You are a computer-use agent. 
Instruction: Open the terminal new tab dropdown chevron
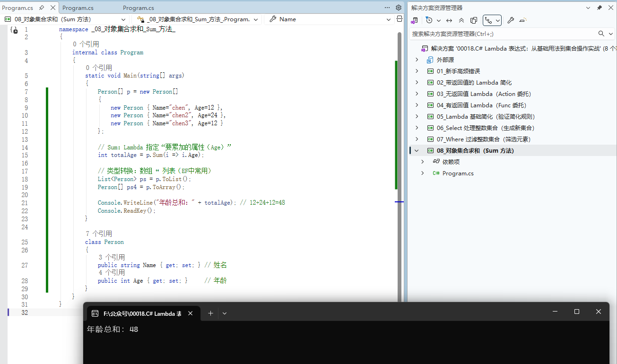coord(225,313)
